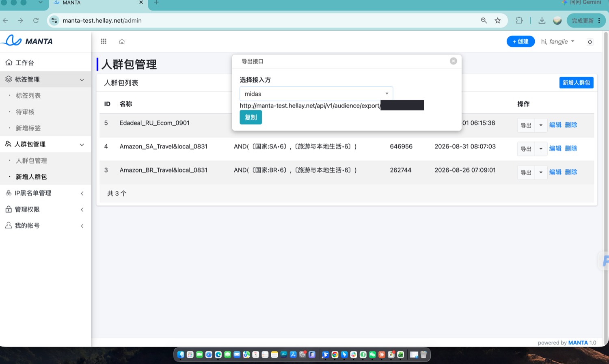Viewport: 609px width, 364px height.
Task: Open the midas 接入方 dropdown
Action: (x=316, y=94)
